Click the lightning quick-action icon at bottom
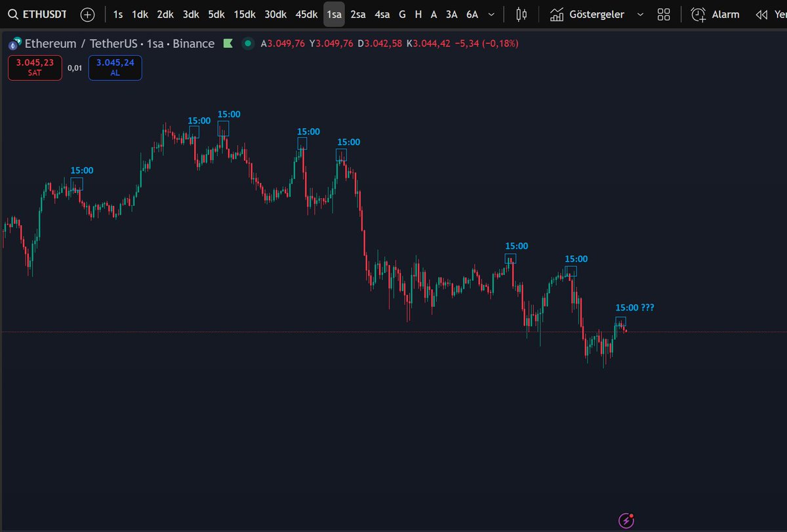Viewport: 787px width, 532px height. 626,521
